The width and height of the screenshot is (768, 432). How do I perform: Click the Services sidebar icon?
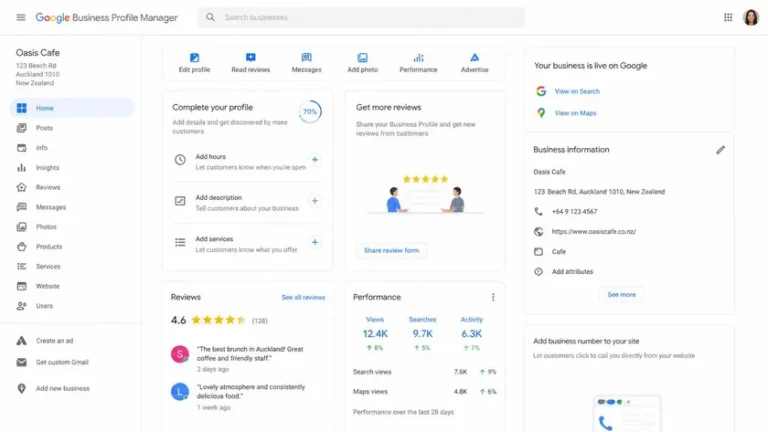pyautogui.click(x=22, y=266)
